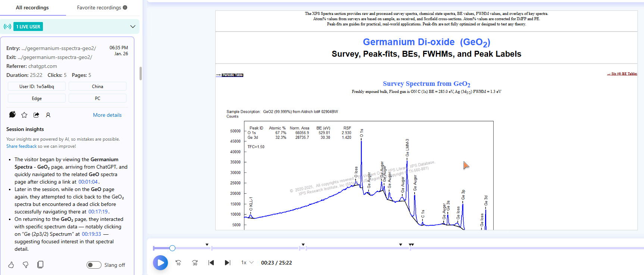Skip forward 30 seconds

[x=195, y=263]
